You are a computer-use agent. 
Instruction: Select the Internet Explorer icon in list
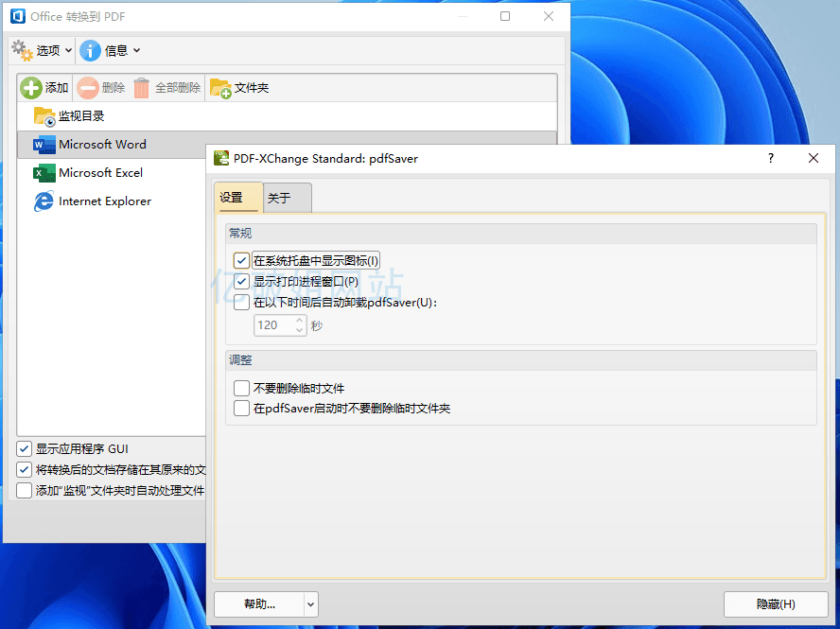44,201
